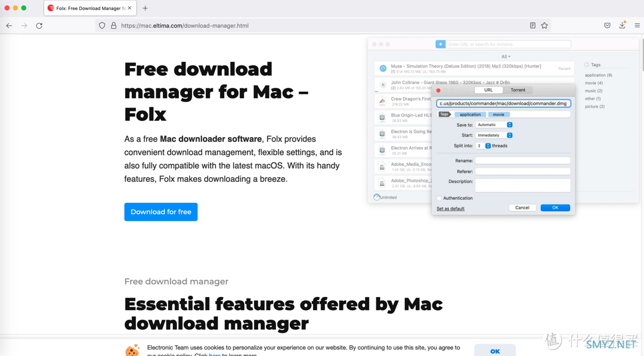Open the Firefox application menu
The height and width of the screenshot is (356, 644).
coord(637,26)
